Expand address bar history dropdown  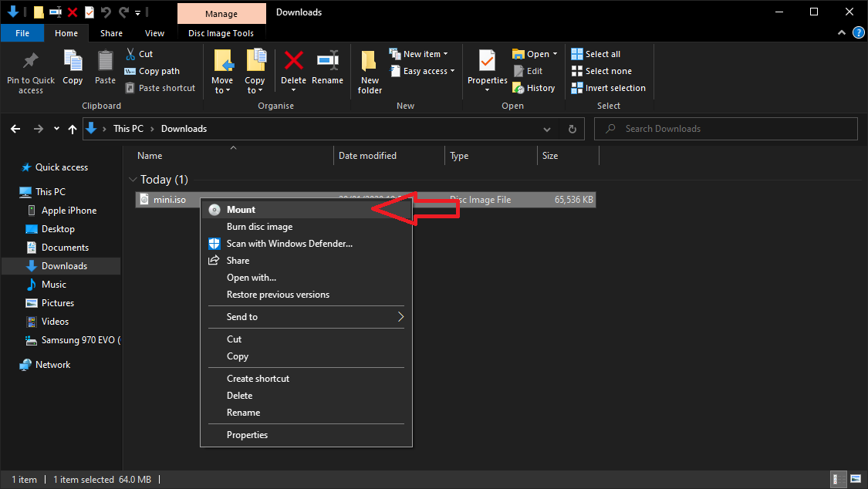547,130
